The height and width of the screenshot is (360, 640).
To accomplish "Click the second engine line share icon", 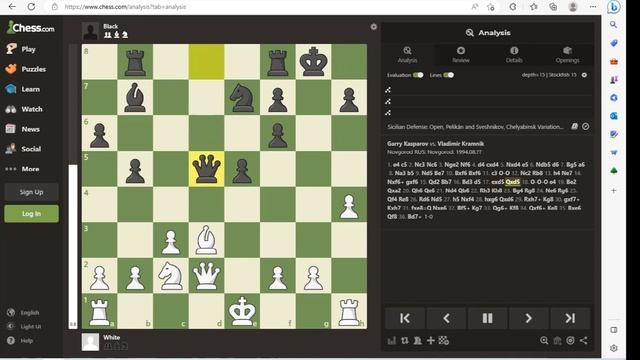I will pos(388,101).
